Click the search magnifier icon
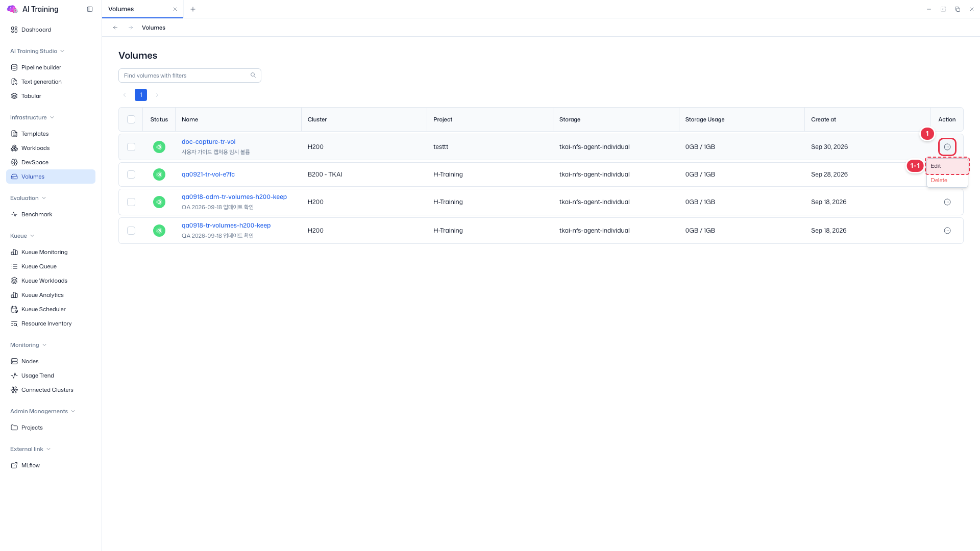The height and width of the screenshot is (551, 980). pyautogui.click(x=253, y=76)
